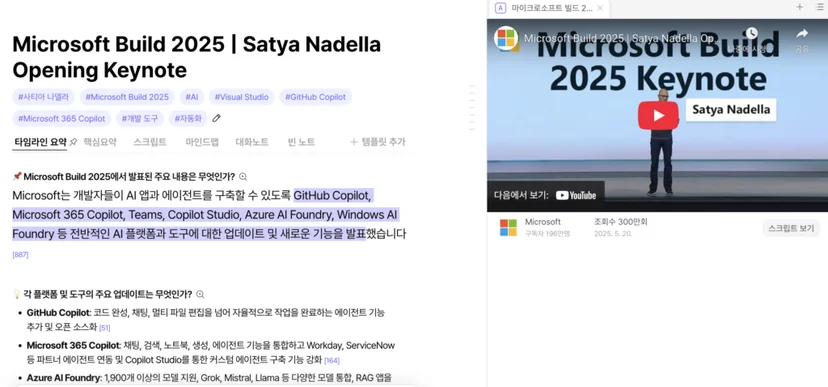
Task: Click the #Microsoft 365 Copilot tag
Action: (61, 118)
